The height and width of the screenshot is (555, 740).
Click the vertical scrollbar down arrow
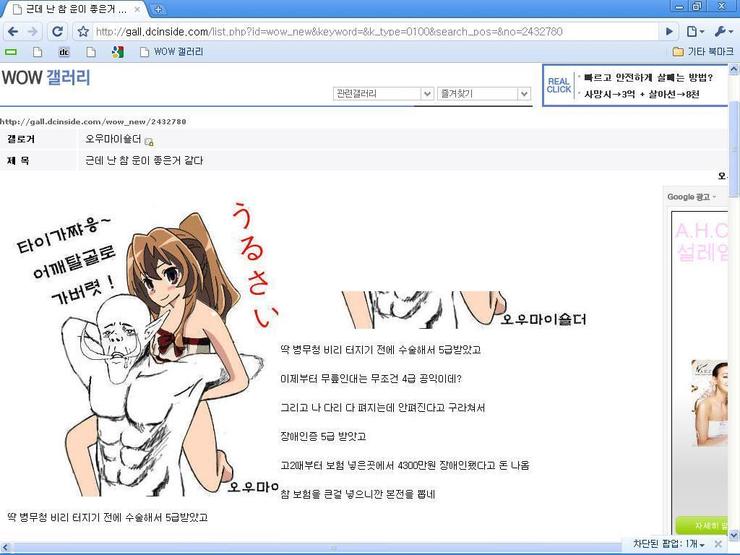point(734,535)
